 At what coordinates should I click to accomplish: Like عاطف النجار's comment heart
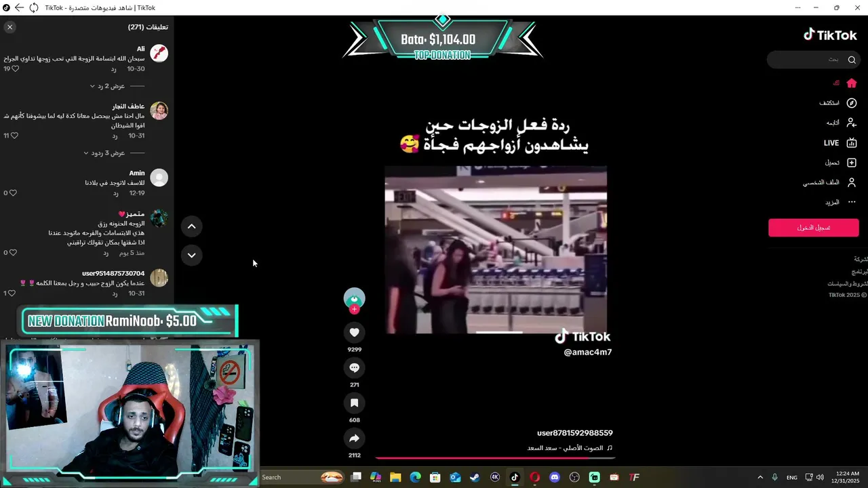[14, 136]
